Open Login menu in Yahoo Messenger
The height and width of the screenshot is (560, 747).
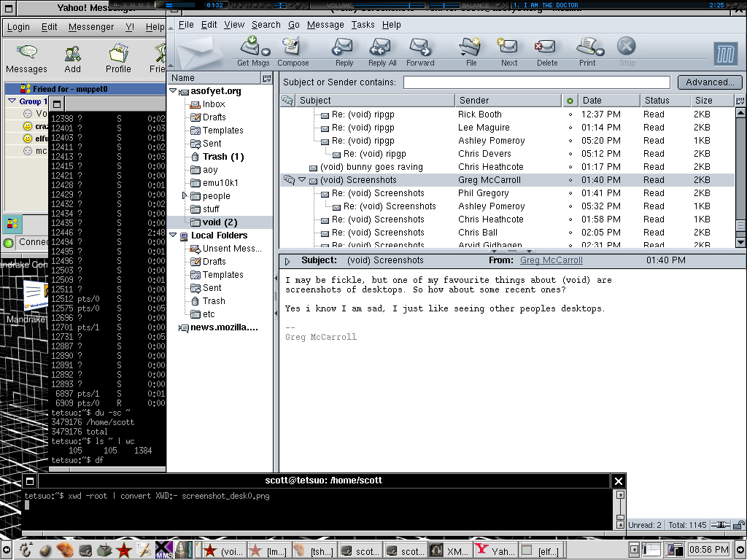[x=18, y=27]
